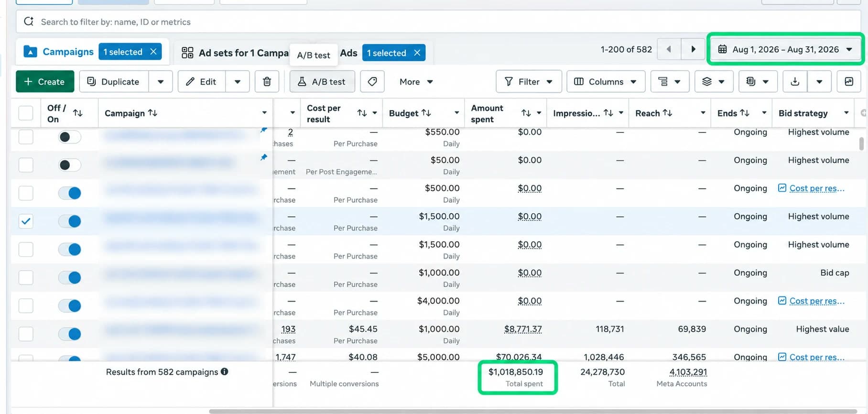
Task: Open the More dropdown menu
Action: (x=416, y=82)
